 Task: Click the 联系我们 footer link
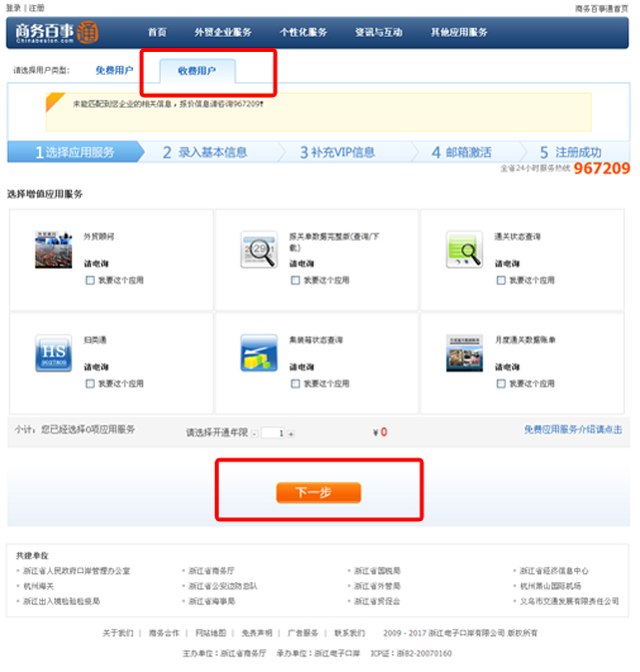coord(349,633)
